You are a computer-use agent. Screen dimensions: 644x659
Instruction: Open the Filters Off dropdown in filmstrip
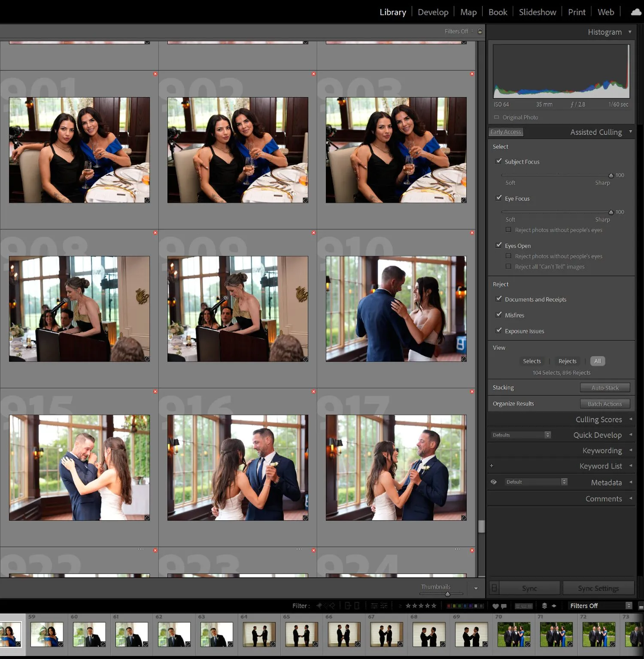coord(599,606)
